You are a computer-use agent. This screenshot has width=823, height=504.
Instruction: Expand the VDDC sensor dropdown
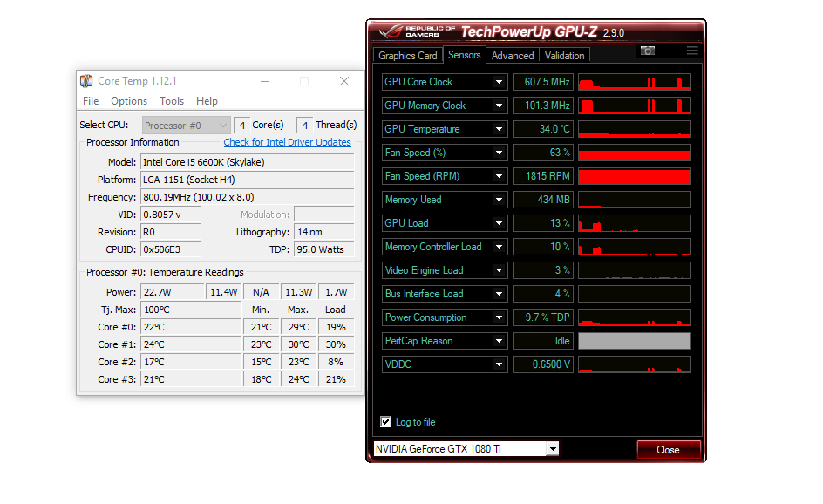tap(499, 364)
